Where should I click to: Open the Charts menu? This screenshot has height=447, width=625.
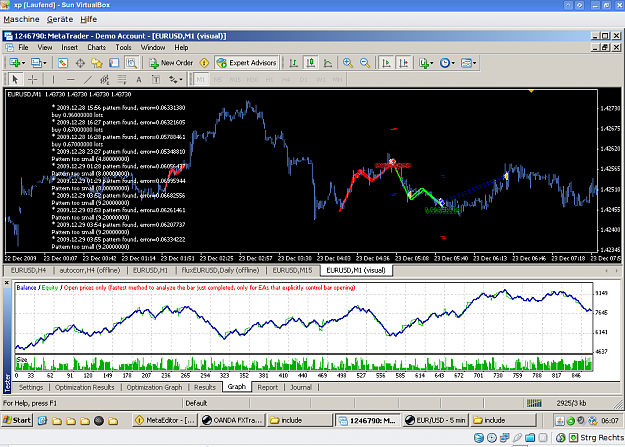(96, 47)
